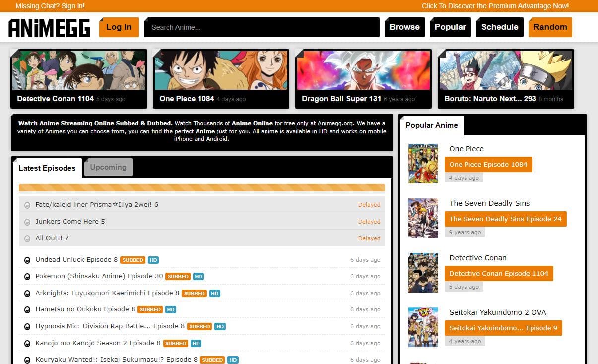Viewport: 598px width, 364px height.
Task: Open Pokemon (Shinsaku Anime) Episode 30
Action: coord(99,276)
